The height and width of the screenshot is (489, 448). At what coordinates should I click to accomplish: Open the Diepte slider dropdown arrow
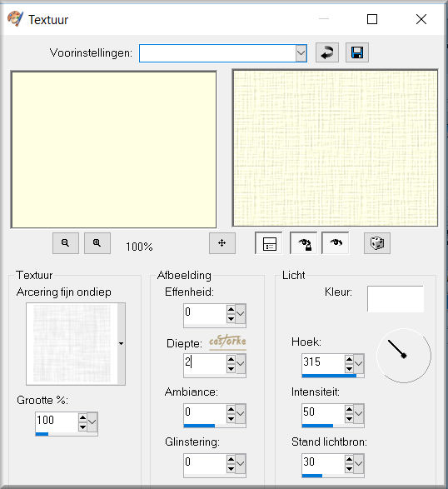click(241, 364)
